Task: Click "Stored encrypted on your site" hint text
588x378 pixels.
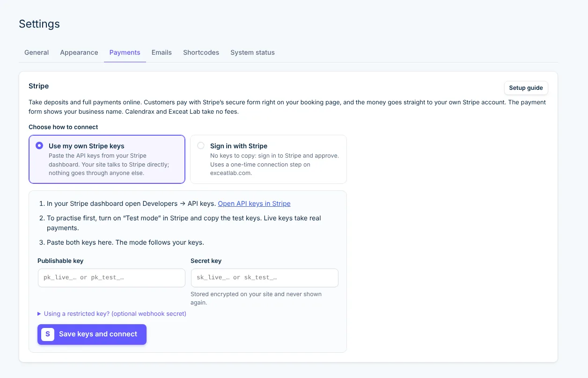Action: tap(256, 298)
